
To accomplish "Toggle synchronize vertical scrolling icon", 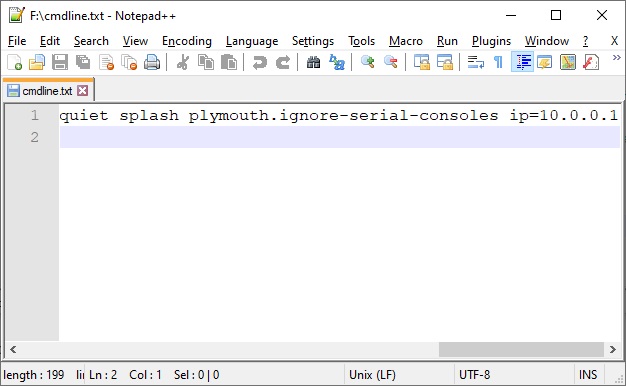I will 422,62.
